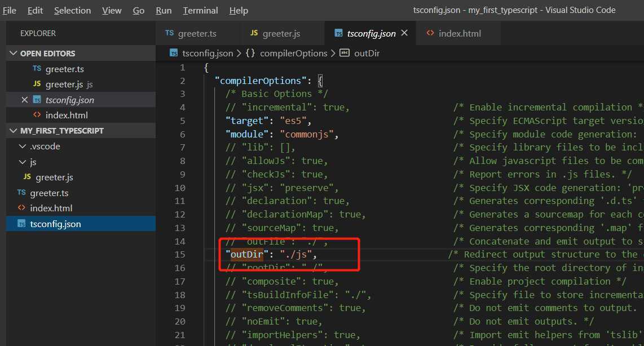
Task: Click the file icon in tsconfig.json breadcrumb
Action: click(174, 54)
